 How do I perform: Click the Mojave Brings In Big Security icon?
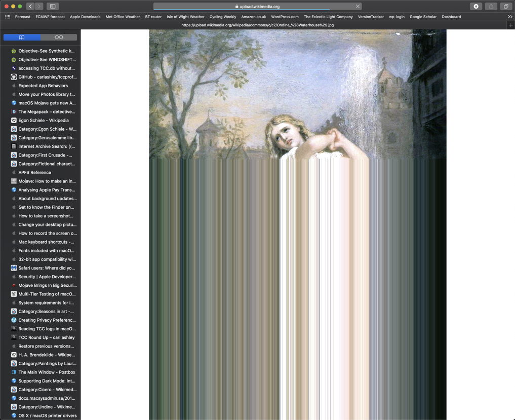click(x=14, y=285)
